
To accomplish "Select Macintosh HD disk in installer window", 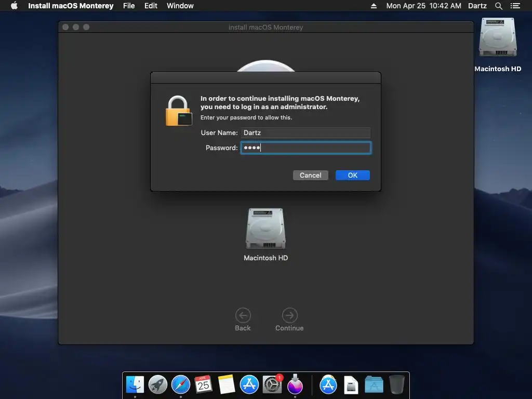I will click(265, 229).
